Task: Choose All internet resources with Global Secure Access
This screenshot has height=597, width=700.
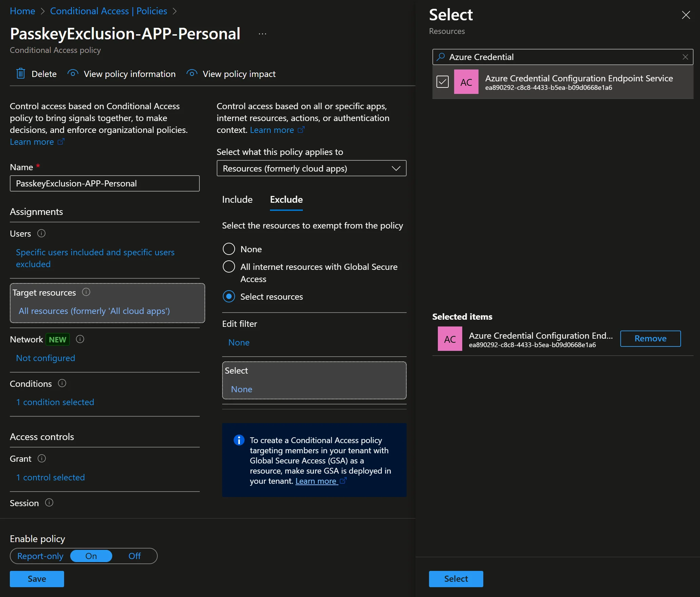Action: coord(229,266)
